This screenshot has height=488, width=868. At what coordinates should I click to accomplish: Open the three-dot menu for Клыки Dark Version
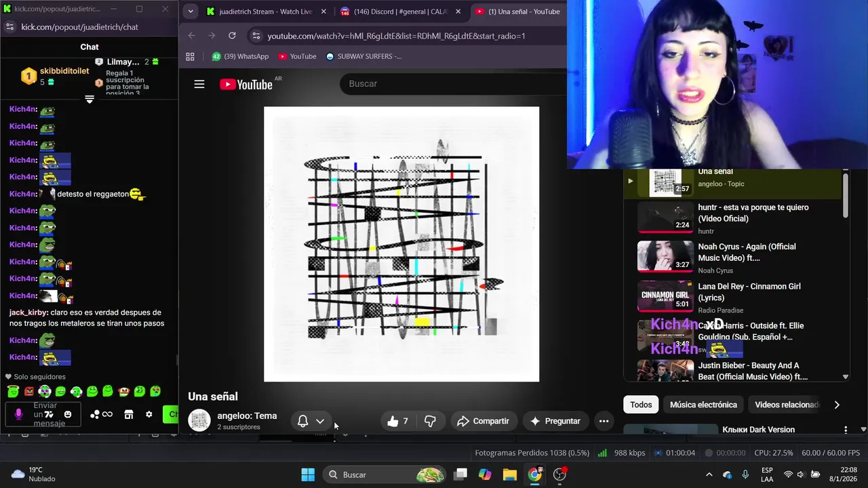[845, 430]
